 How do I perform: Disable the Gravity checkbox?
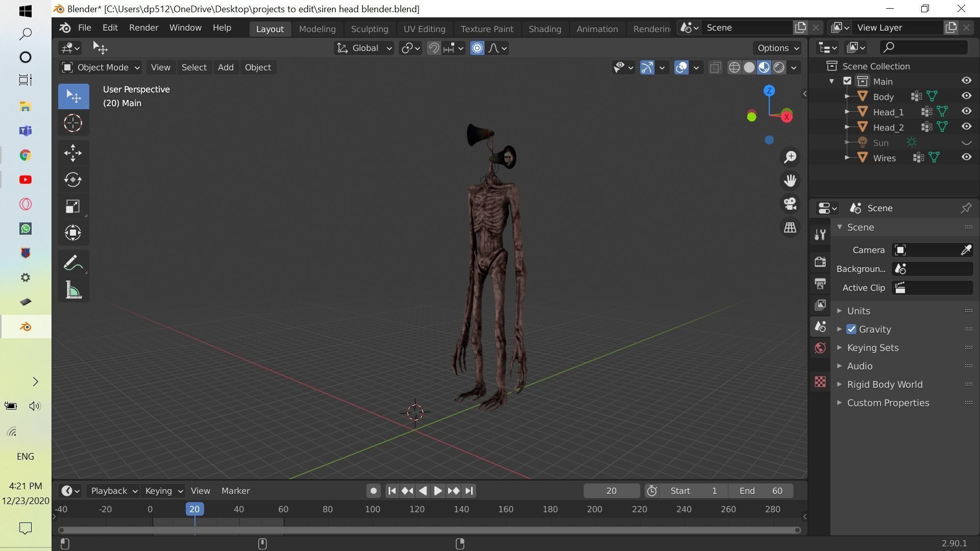[x=851, y=329]
